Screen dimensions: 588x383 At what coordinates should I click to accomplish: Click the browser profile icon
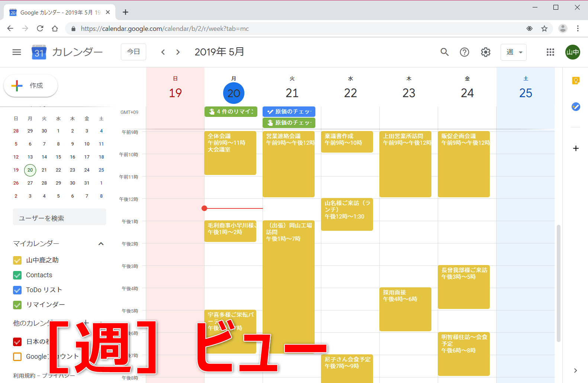click(563, 29)
